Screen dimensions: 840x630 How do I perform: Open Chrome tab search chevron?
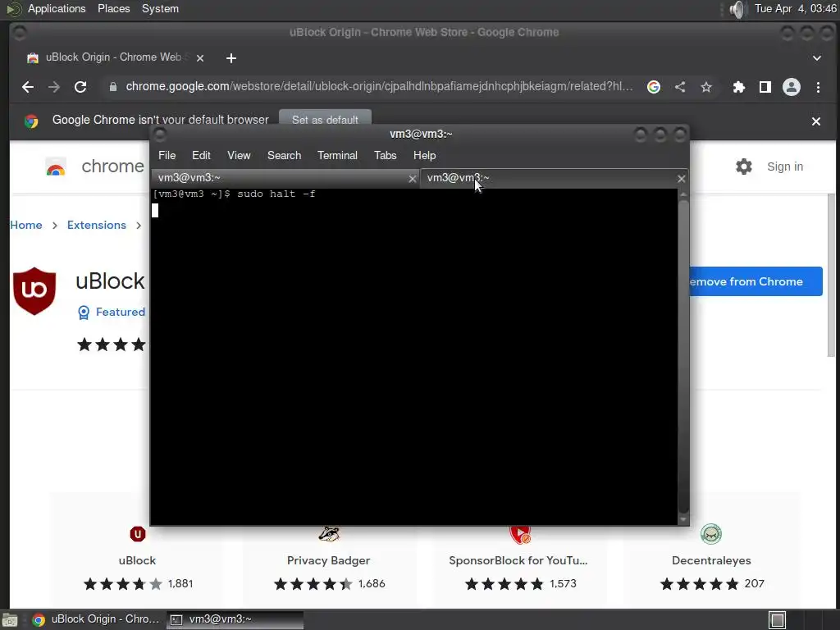click(x=816, y=58)
